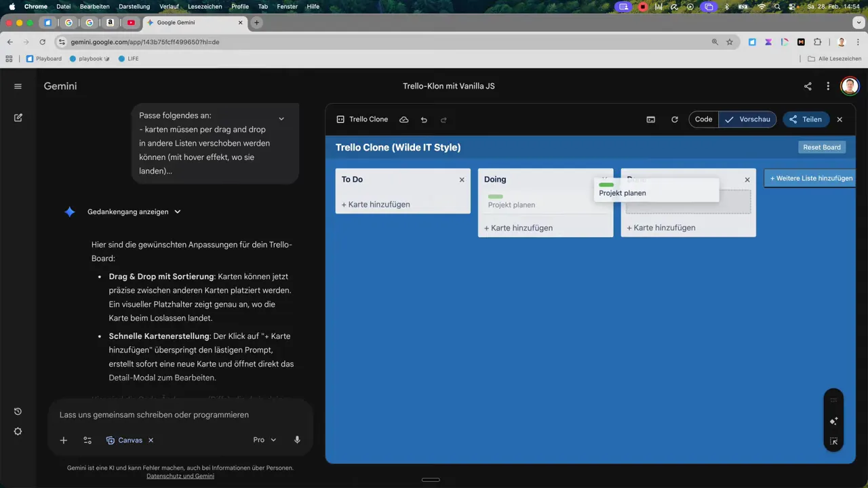Click the sparkle icon in the floating toolbar
The image size is (868, 488).
(x=833, y=421)
